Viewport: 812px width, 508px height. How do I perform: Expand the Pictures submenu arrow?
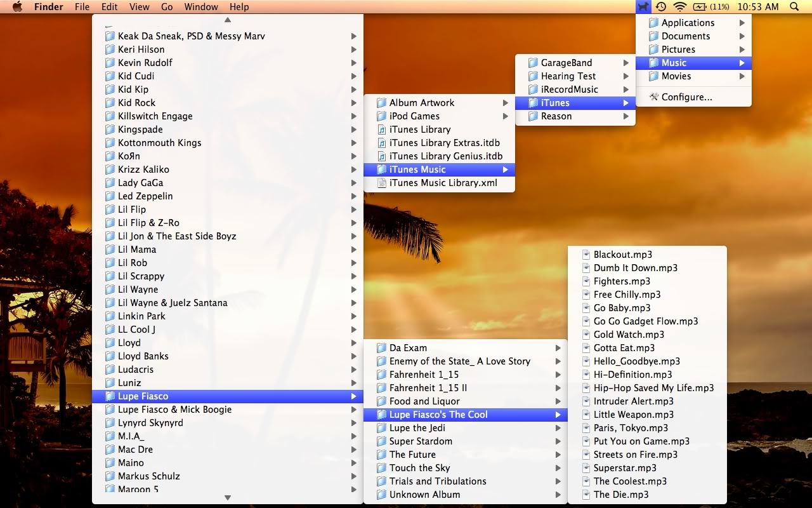[x=742, y=50]
